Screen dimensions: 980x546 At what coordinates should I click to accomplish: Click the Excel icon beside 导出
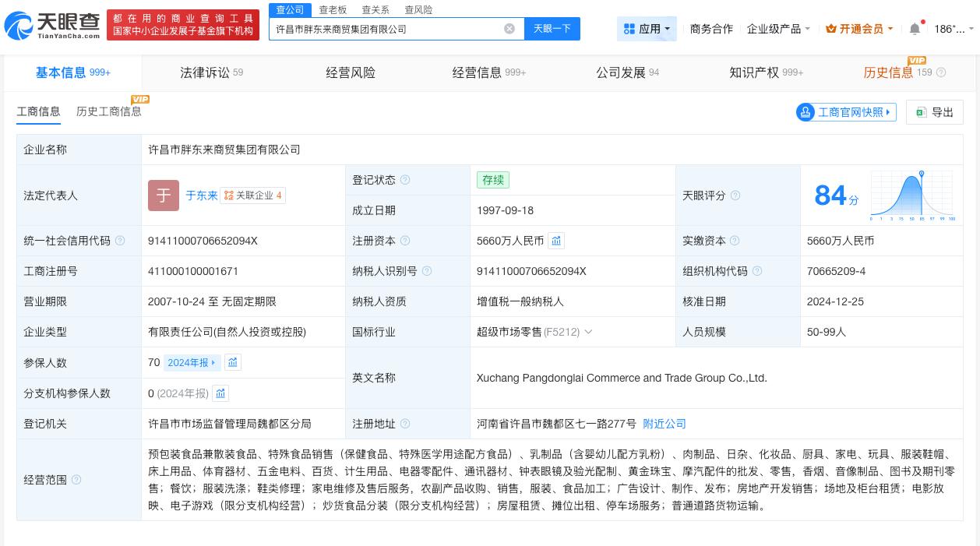[x=921, y=112]
